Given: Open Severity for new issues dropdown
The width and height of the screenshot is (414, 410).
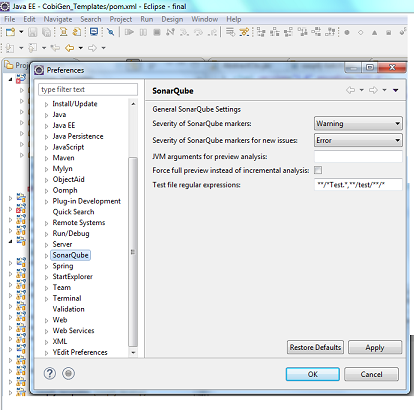Looking at the screenshot, I should 358,140.
